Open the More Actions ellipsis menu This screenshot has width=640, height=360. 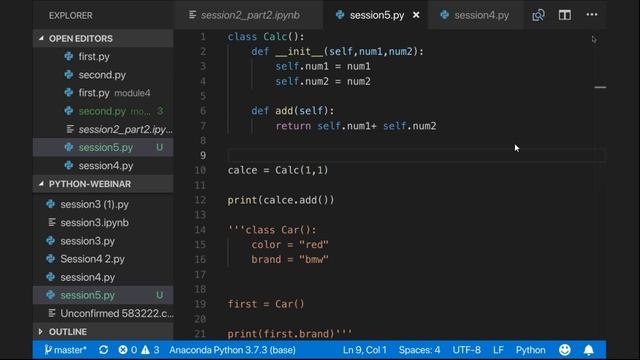coord(592,15)
